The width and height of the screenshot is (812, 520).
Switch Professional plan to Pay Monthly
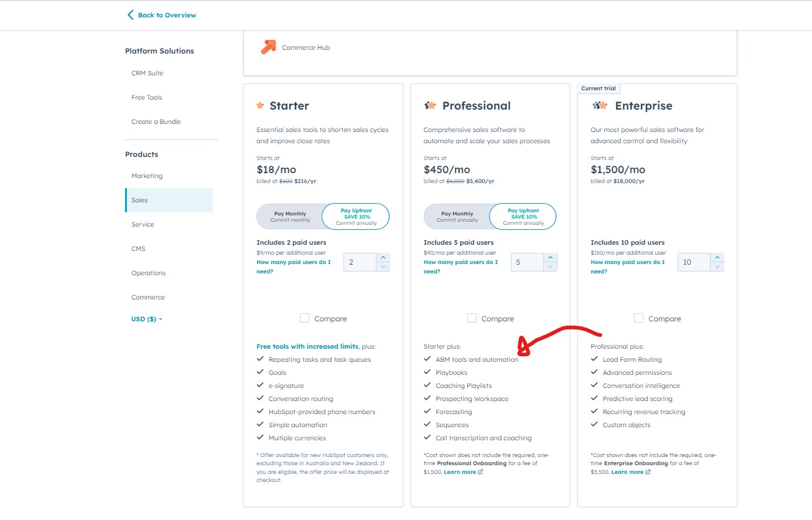[x=457, y=216]
